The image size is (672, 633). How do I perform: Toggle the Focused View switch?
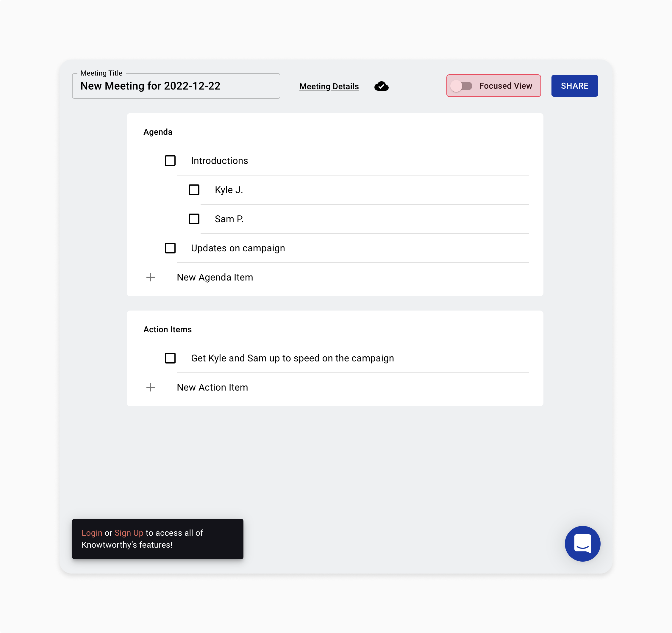[x=463, y=86]
